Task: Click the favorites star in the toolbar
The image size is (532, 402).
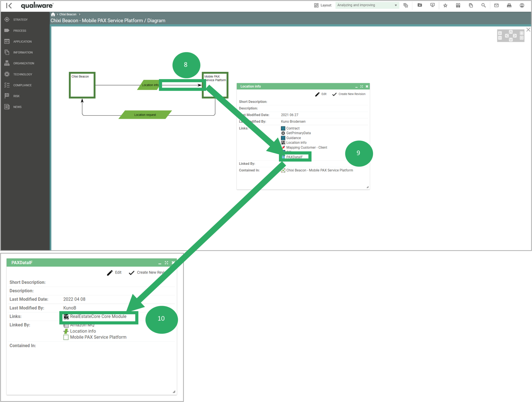Action: pos(445,5)
